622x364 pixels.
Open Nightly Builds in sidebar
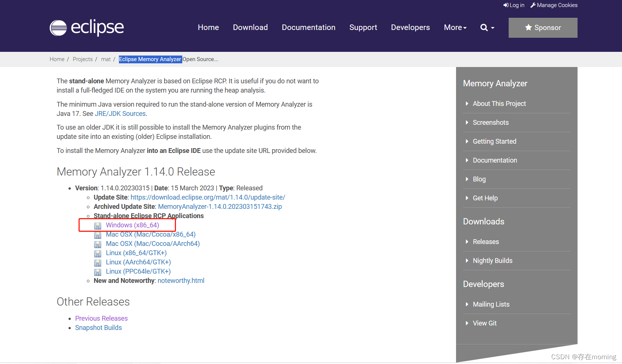coord(493,261)
